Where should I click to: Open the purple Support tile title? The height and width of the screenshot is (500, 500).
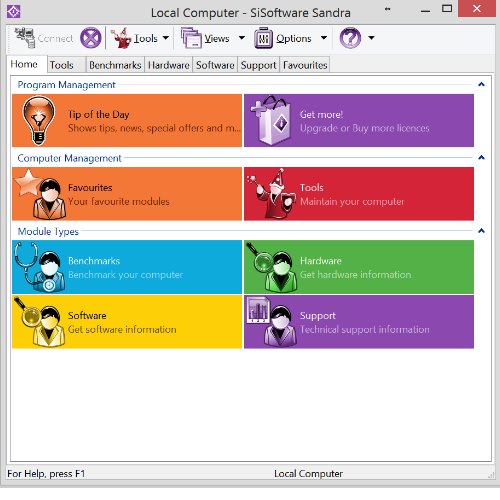318,316
